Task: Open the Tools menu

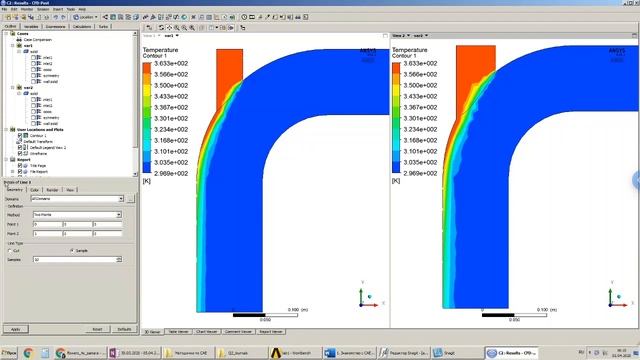Action: 71,9
